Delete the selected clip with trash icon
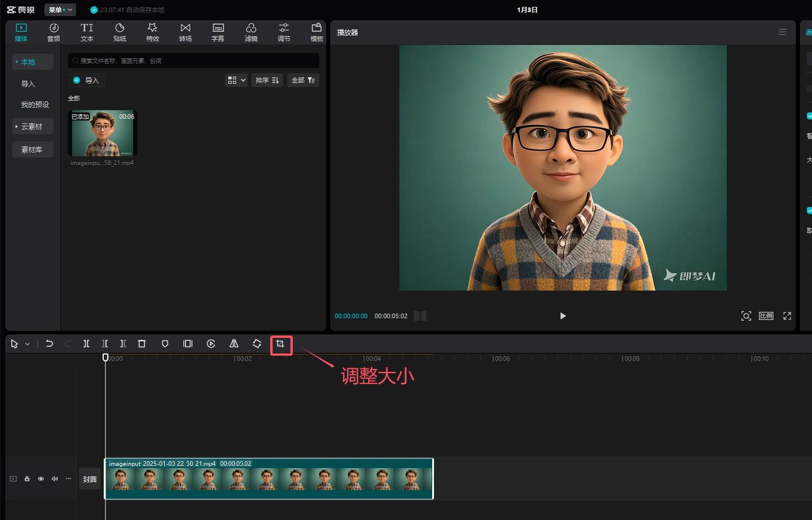Viewport: 812px width, 520px height. click(x=142, y=344)
